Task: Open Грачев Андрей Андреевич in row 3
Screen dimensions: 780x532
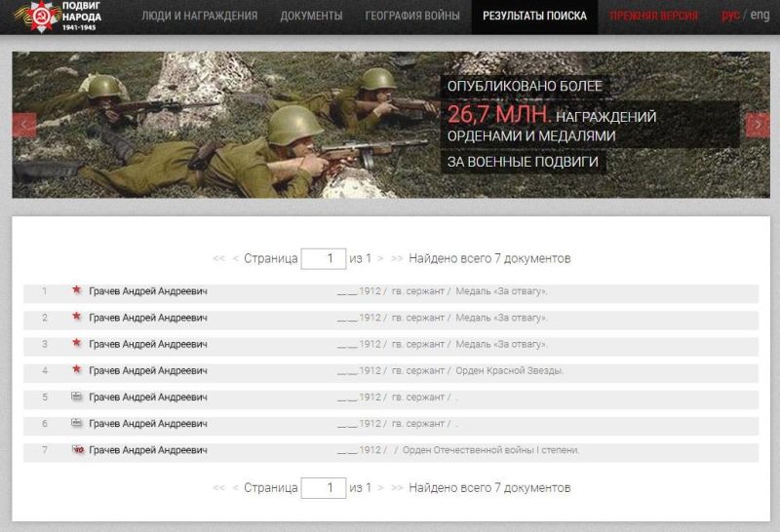Action: (x=148, y=344)
